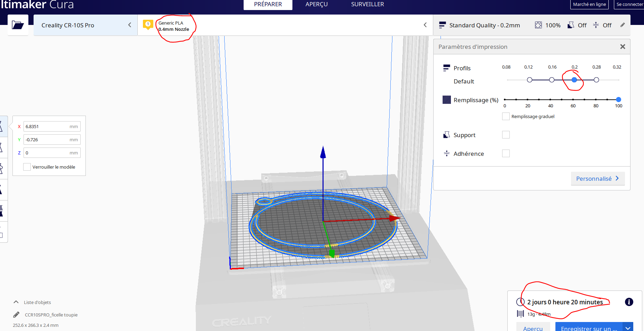This screenshot has height=331, width=644.
Task: Click the infill icon next to 100%
Action: point(538,25)
